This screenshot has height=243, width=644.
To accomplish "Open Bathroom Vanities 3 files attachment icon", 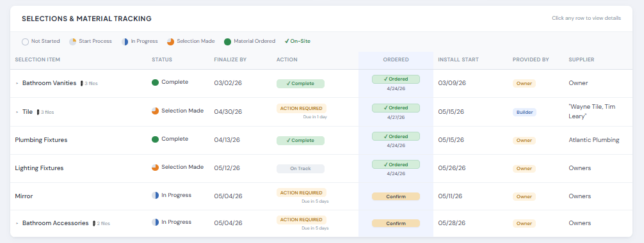I will [82, 83].
